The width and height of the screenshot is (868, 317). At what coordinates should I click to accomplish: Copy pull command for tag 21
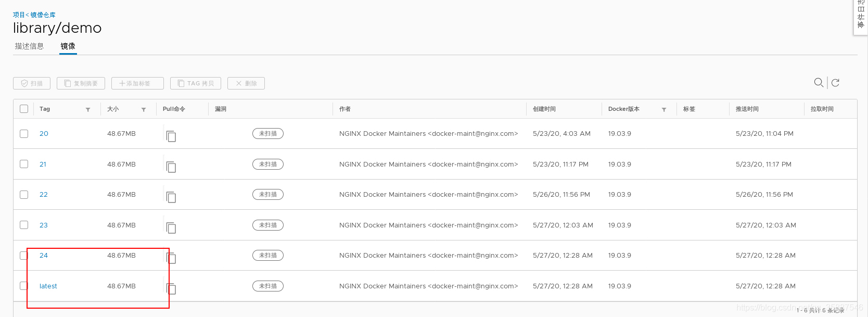click(171, 167)
